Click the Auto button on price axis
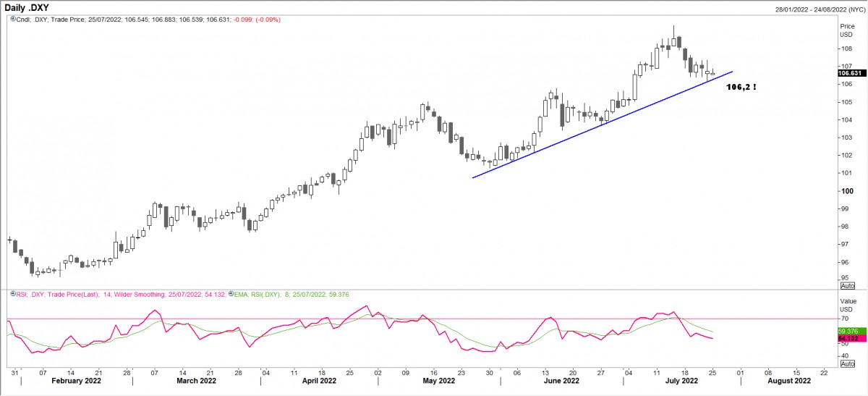868x396 pixels. [847, 285]
